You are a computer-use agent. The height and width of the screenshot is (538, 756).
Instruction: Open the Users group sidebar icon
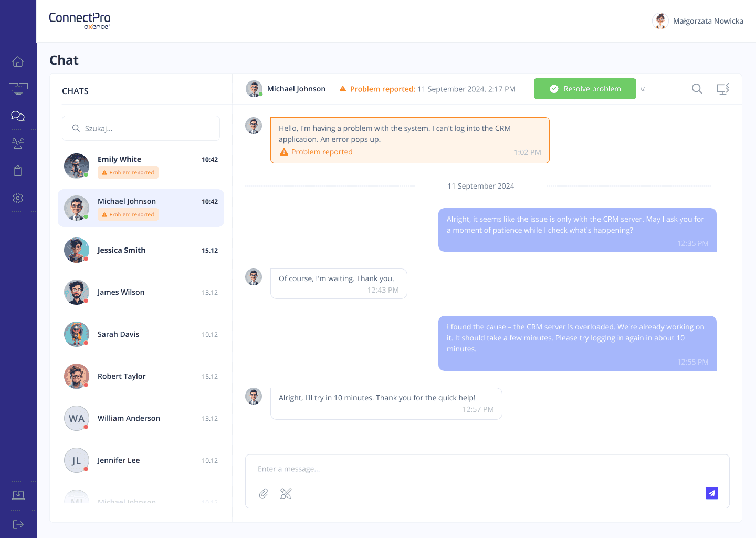[18, 143]
